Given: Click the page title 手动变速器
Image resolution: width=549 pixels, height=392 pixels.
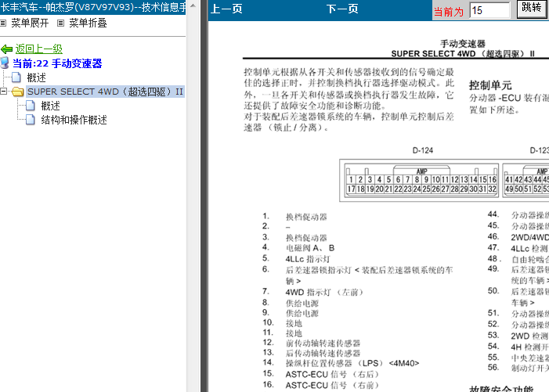Looking at the screenshot, I should pos(463,44).
